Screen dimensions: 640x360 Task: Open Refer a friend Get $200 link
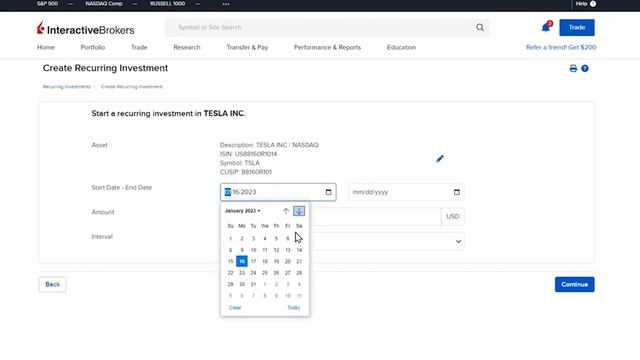[561, 47]
